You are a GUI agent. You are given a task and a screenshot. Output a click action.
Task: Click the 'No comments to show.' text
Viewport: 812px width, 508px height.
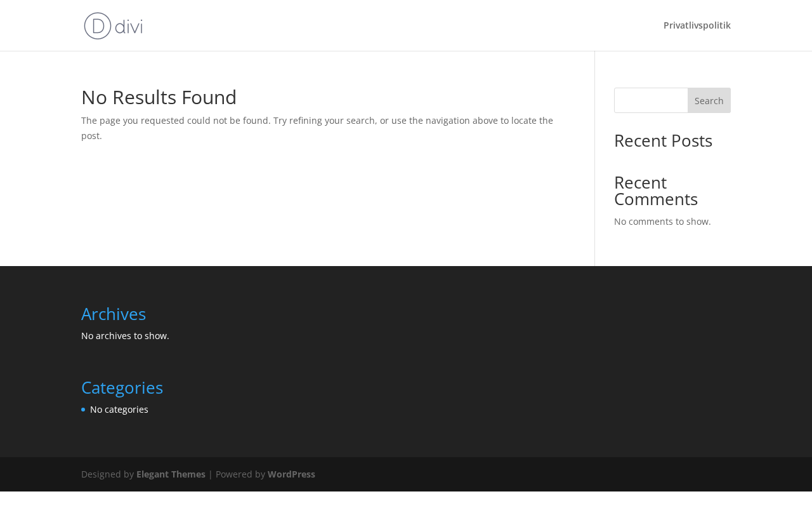662,222
